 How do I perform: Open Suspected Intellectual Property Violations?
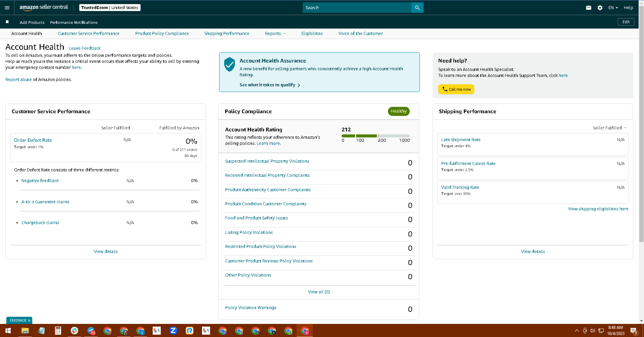click(267, 161)
